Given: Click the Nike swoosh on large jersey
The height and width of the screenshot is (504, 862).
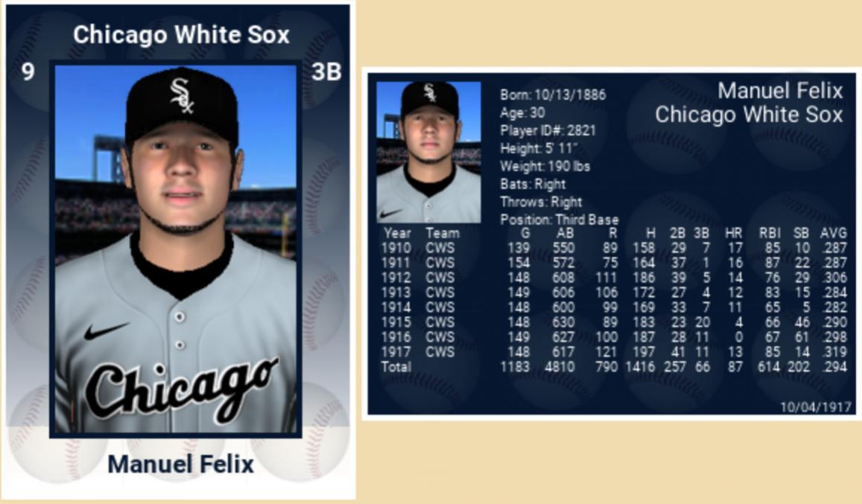Looking at the screenshot, I should click(105, 331).
